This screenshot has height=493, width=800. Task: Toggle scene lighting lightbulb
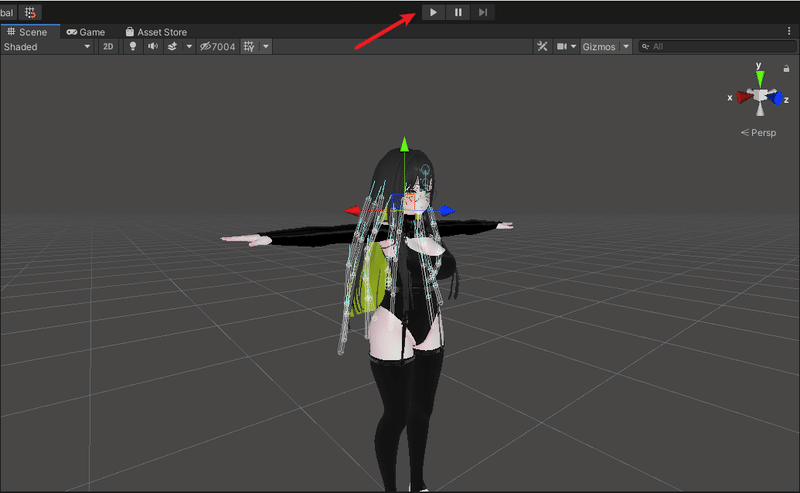point(133,46)
